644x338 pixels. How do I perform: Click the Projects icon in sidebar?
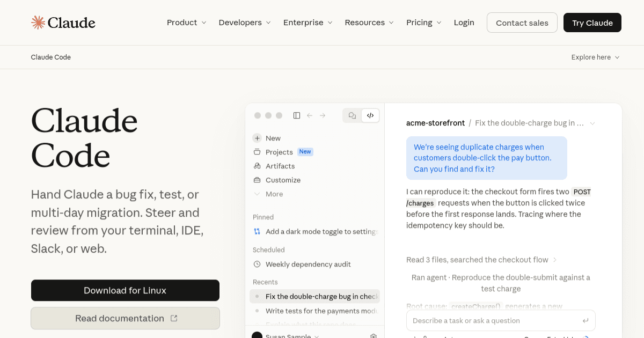(257, 152)
